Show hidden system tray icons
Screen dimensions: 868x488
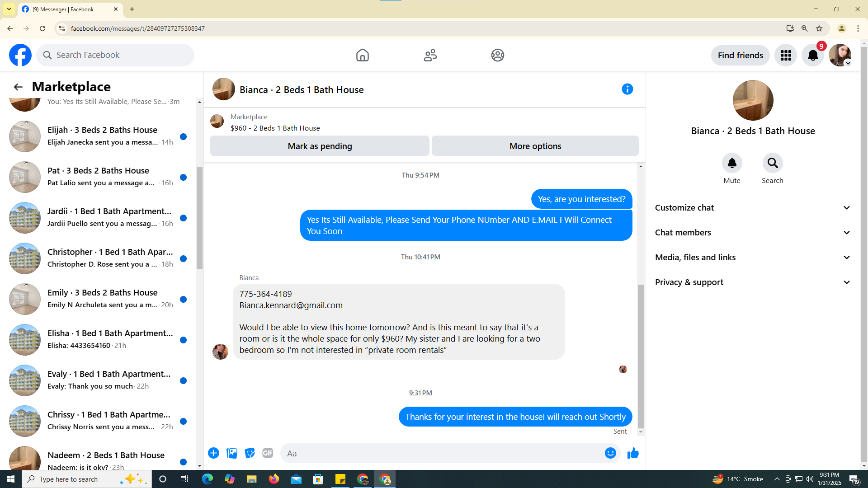click(x=777, y=479)
